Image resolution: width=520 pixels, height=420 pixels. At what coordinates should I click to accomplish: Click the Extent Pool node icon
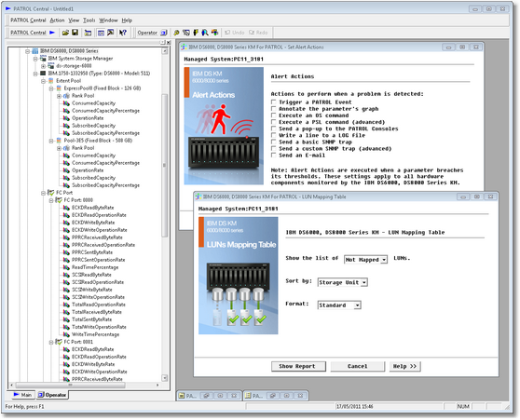coord(50,81)
